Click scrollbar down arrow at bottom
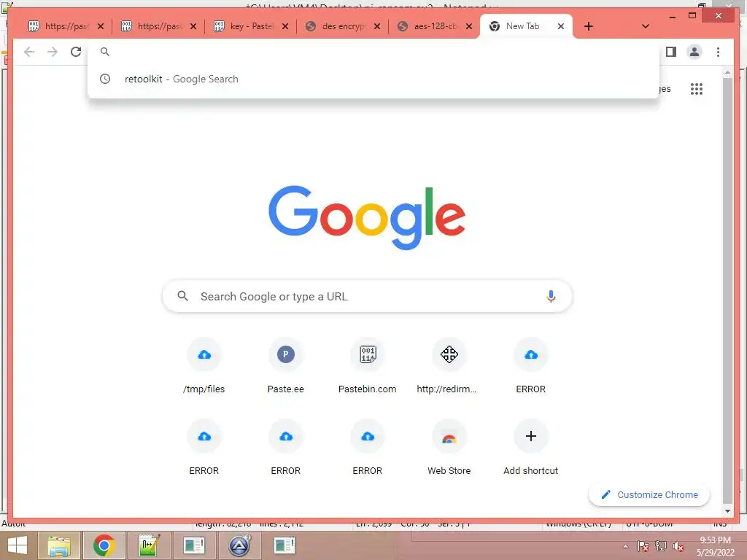Viewport: 747px width, 560px height. (x=727, y=510)
